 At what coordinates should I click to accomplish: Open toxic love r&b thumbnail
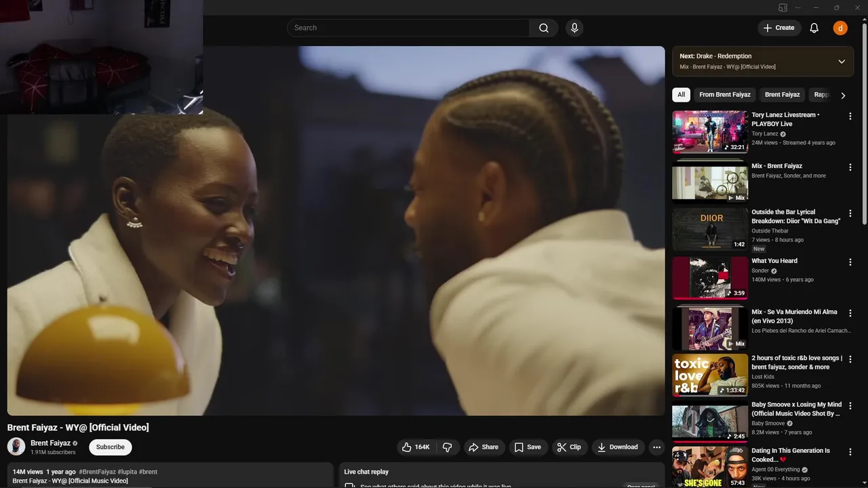710,375
